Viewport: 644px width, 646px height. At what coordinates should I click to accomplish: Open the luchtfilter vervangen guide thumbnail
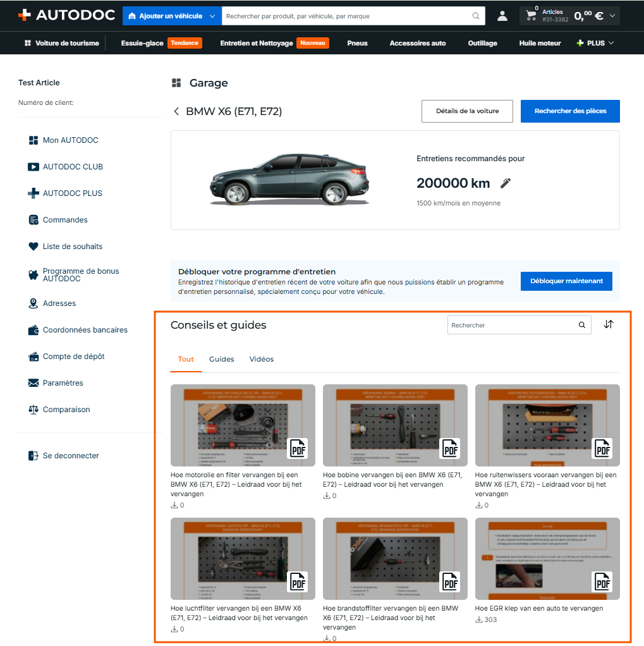coord(243,559)
